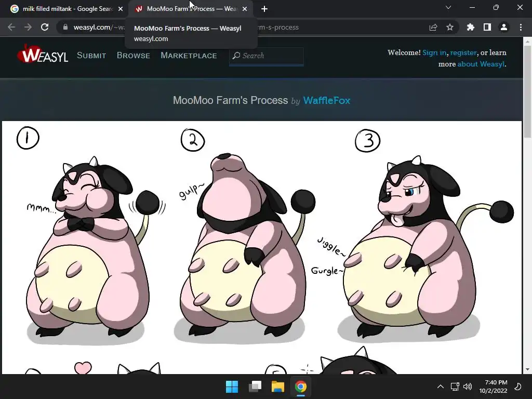Screen dimensions: 532x399
Task: Click the scrollbar up arrow
Action: click(527, 42)
